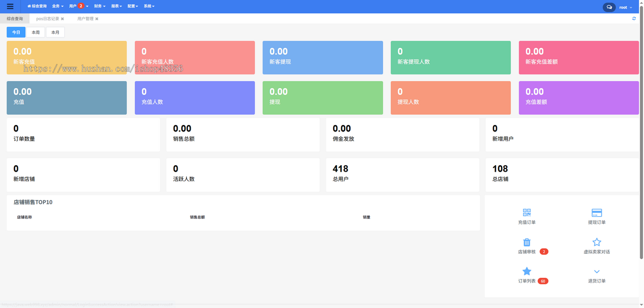The image size is (644, 308).
Task: Click the 新客提现人数 green card
Action: 451,57
